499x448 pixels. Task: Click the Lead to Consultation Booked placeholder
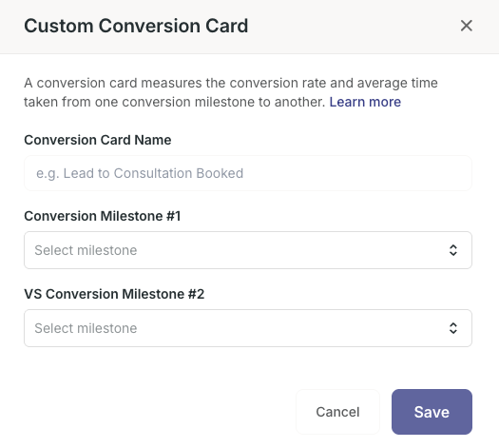click(140, 173)
